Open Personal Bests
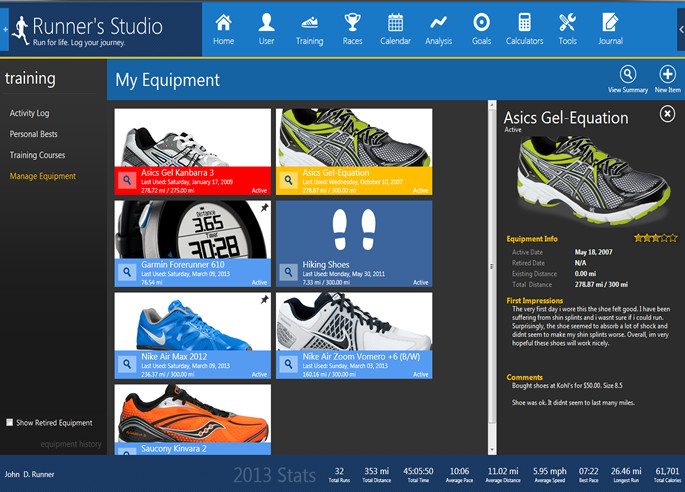 tap(34, 134)
